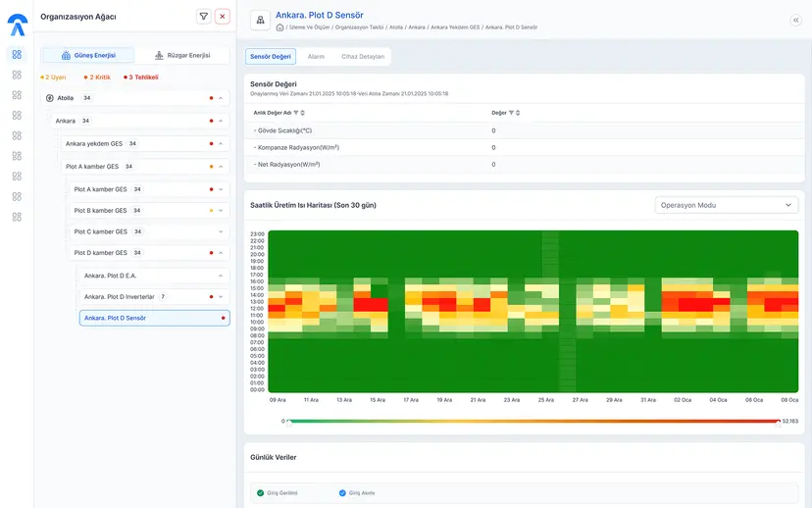Click Ankara Yekdem GES breadcrumb link

455,27
